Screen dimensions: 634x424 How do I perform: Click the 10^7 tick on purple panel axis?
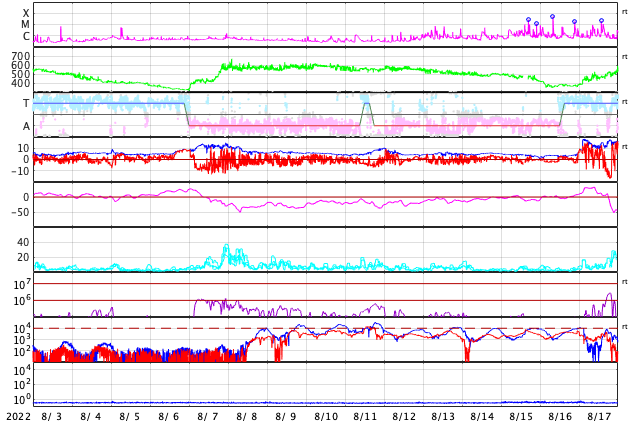click(x=22, y=284)
